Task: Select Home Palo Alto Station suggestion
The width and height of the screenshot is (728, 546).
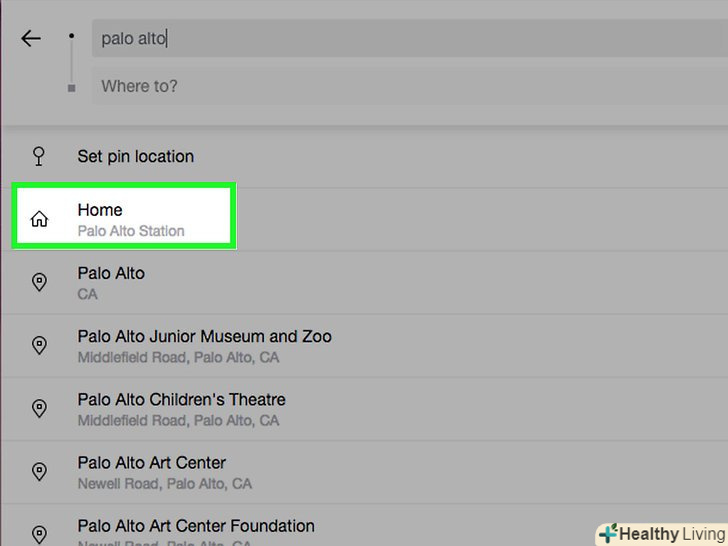Action: tap(130, 219)
